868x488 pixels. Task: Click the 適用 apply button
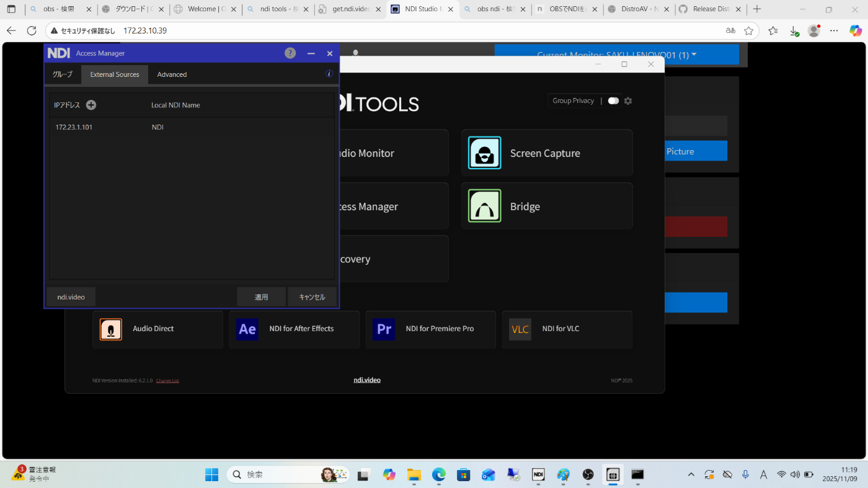262,297
